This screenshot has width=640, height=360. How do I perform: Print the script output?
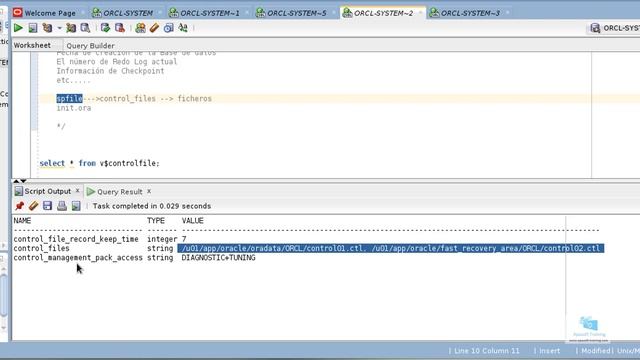[62, 206]
